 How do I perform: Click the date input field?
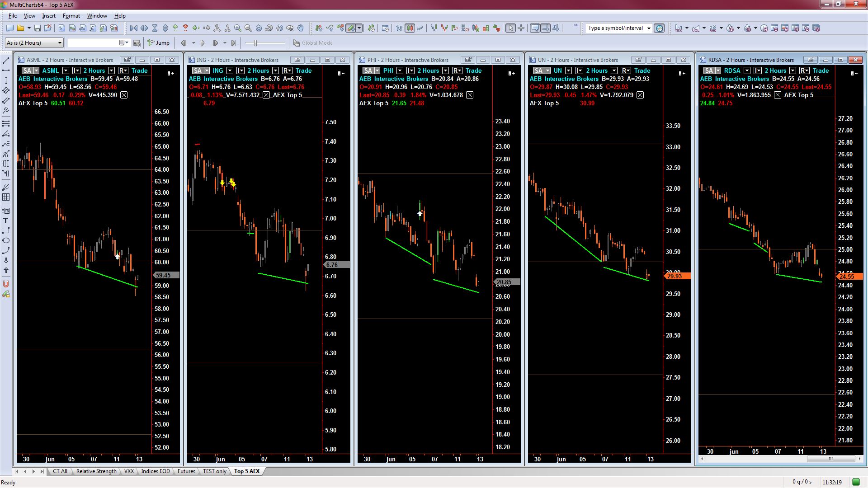click(93, 43)
